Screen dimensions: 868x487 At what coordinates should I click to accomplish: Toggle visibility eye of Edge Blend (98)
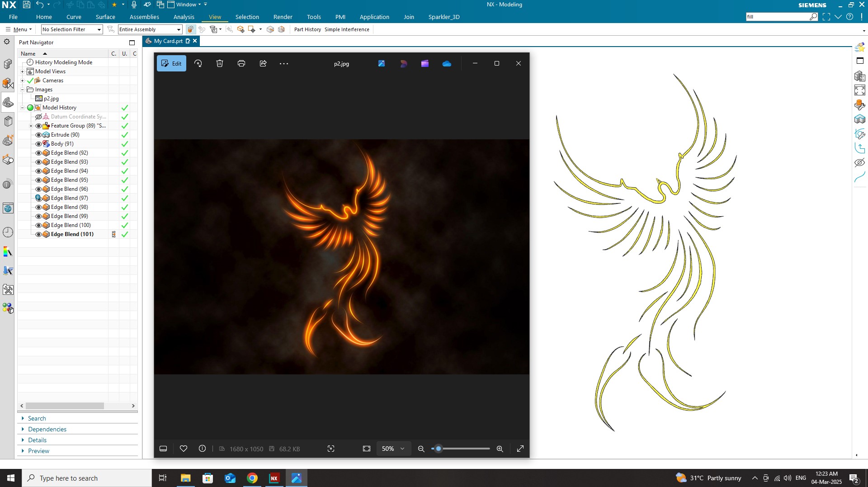pos(38,207)
